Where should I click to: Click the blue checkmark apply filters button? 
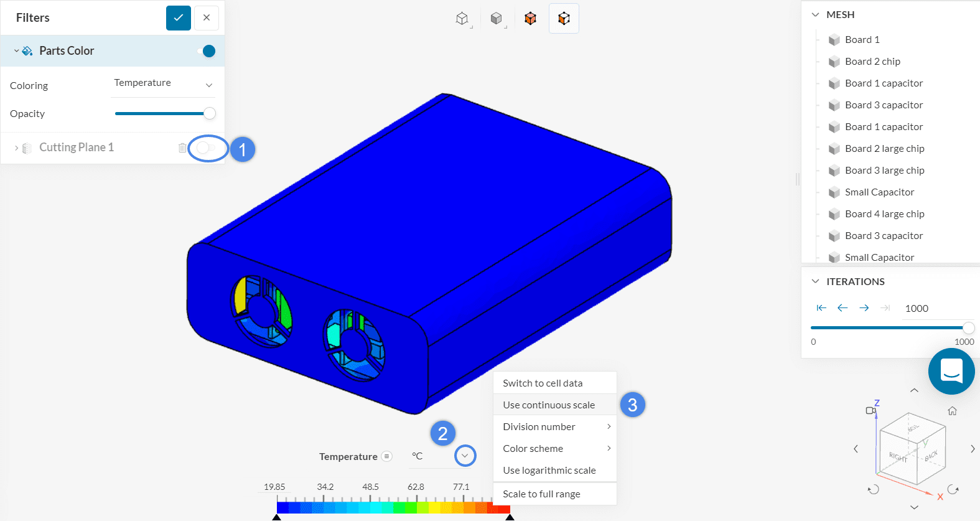coord(178,17)
